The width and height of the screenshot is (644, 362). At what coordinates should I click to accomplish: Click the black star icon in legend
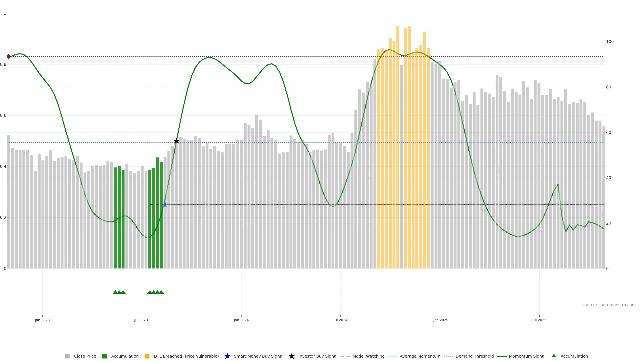pyautogui.click(x=291, y=356)
